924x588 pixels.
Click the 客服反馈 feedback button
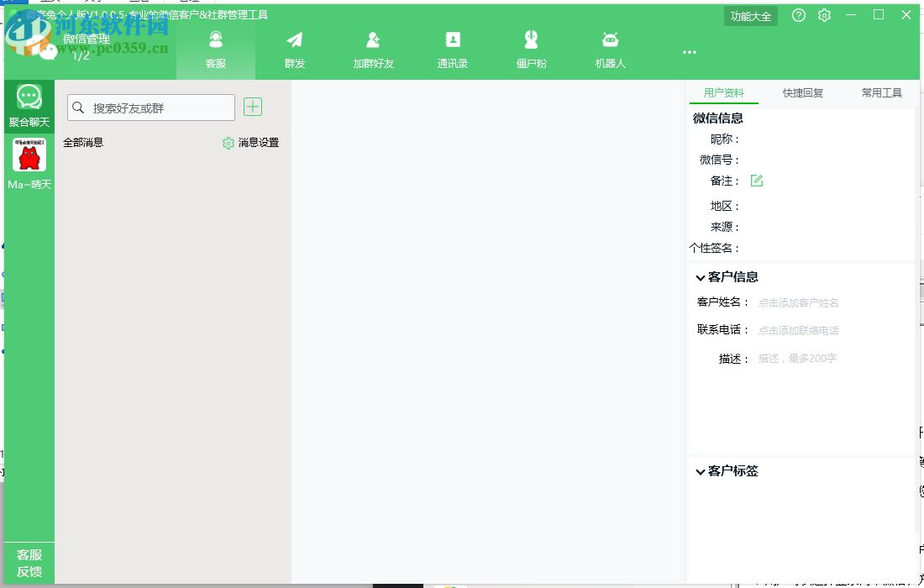[29, 563]
